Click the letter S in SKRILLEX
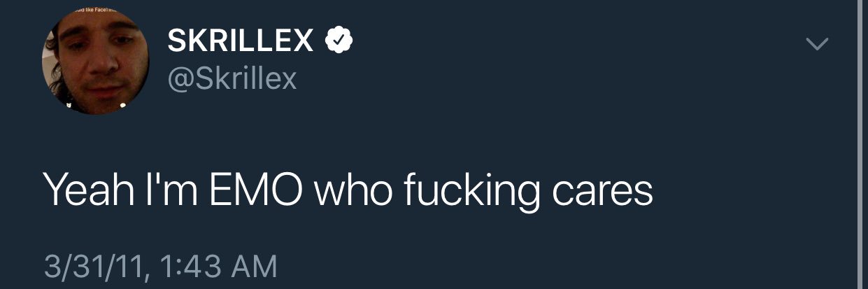 pyautogui.click(x=177, y=43)
